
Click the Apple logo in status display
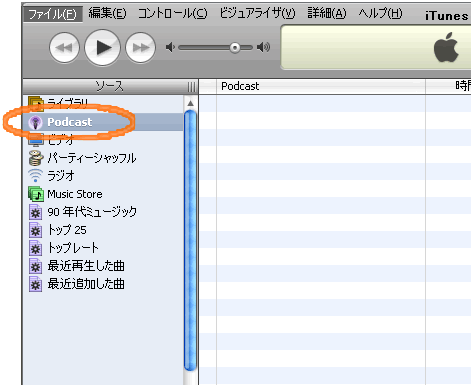pyautogui.click(x=446, y=47)
